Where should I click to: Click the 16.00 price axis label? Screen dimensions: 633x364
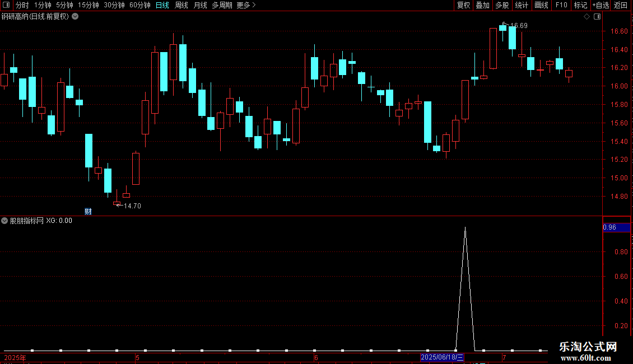point(619,86)
